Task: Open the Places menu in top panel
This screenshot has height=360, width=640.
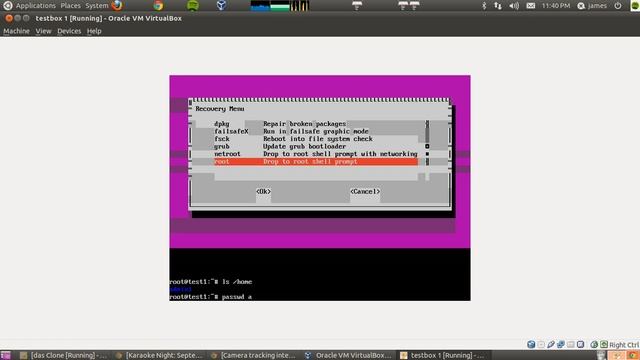Action: point(70,6)
